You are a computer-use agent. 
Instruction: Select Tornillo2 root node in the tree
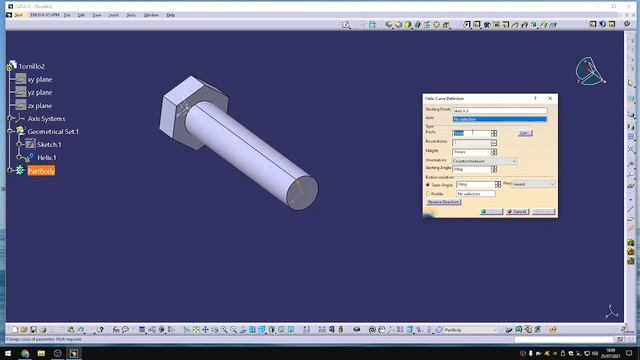point(31,66)
